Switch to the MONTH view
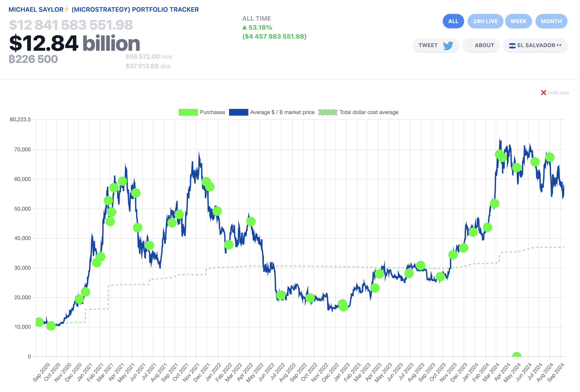Image resolution: width=580 pixels, height=392 pixels. tap(551, 21)
